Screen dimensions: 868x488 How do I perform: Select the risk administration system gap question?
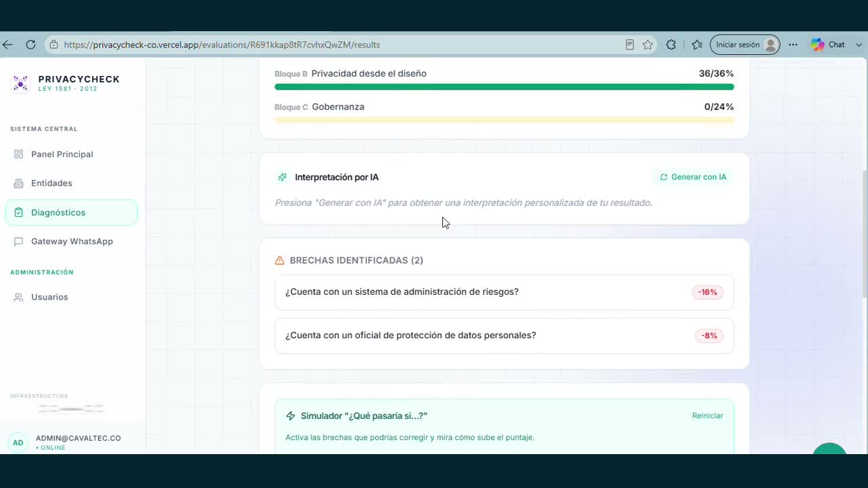point(504,292)
